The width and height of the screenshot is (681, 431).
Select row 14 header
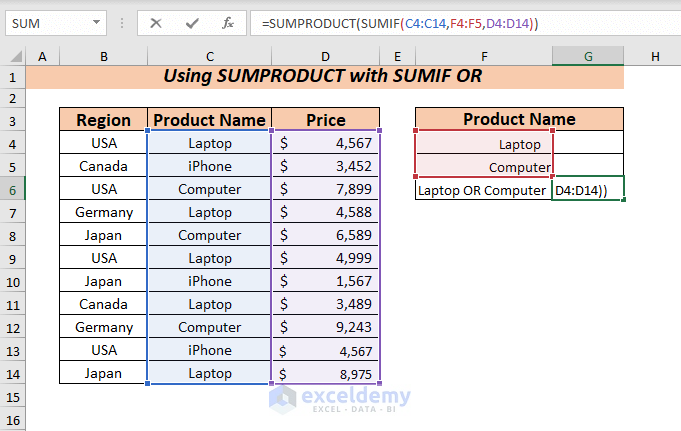click(13, 373)
